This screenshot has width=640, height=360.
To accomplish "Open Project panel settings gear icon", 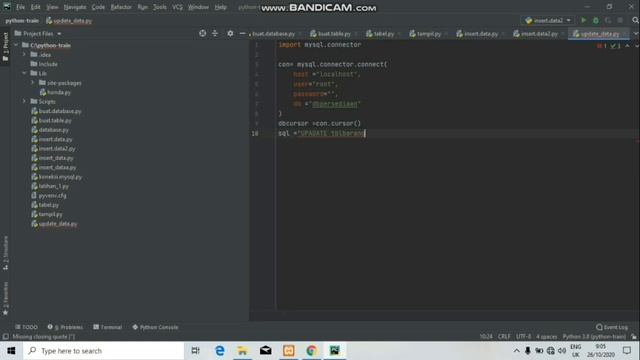I will (x=230, y=33).
